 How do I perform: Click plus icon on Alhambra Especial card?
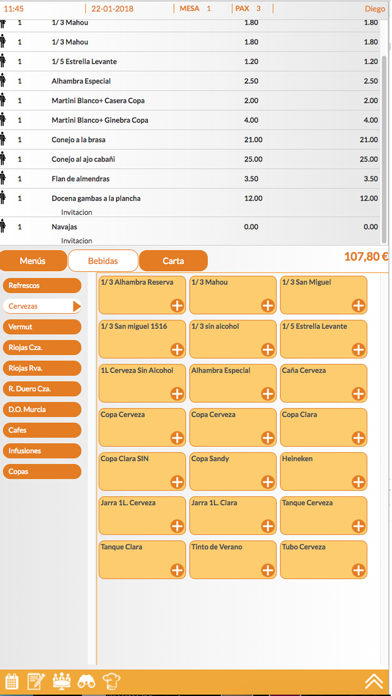268,394
